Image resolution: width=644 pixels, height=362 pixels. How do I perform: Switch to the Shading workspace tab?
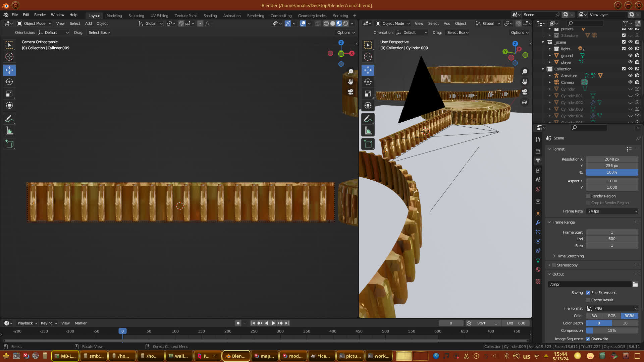[x=210, y=16]
